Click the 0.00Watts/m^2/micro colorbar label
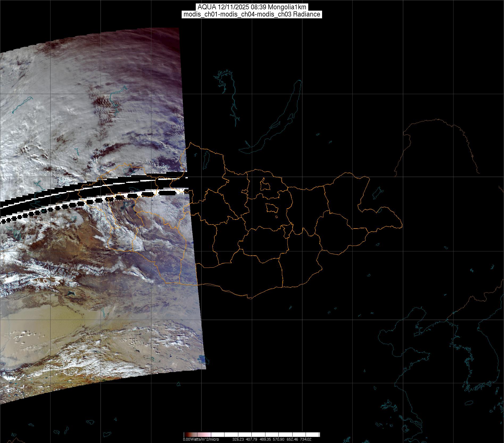Image resolution: width=504 pixels, height=443 pixels. click(x=201, y=439)
